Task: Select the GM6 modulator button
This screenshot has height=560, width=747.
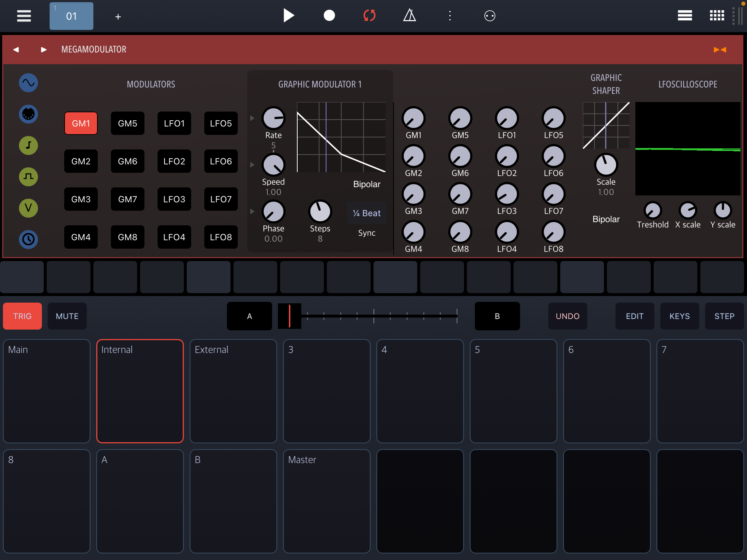Action: tap(128, 161)
